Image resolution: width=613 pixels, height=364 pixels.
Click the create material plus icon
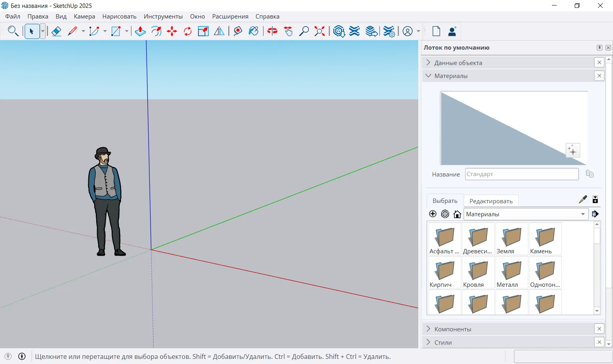click(432, 214)
